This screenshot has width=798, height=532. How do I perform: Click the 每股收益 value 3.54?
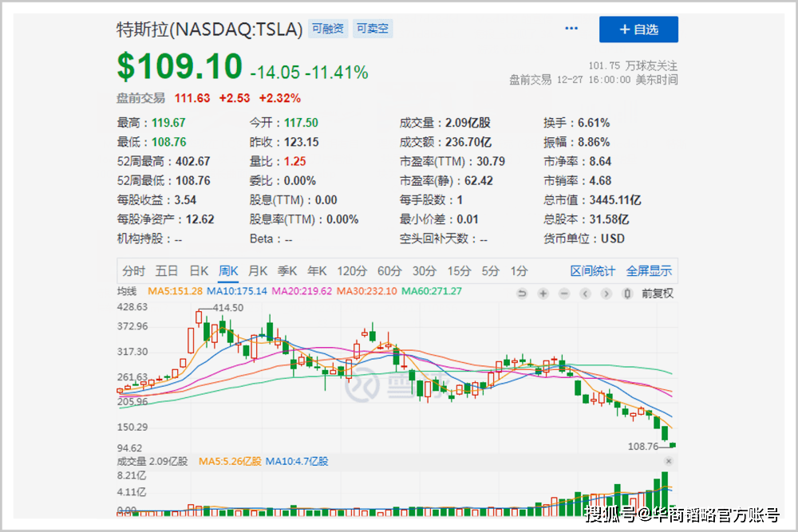[185, 200]
